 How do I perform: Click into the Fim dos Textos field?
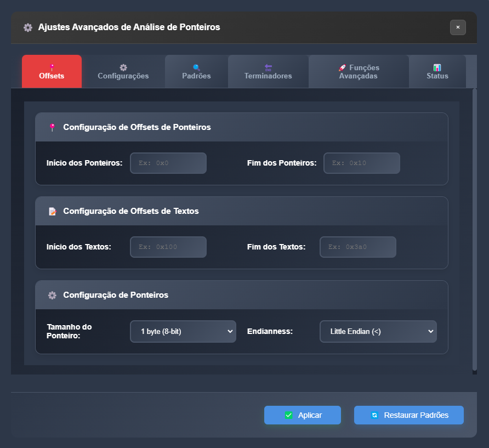point(357,247)
